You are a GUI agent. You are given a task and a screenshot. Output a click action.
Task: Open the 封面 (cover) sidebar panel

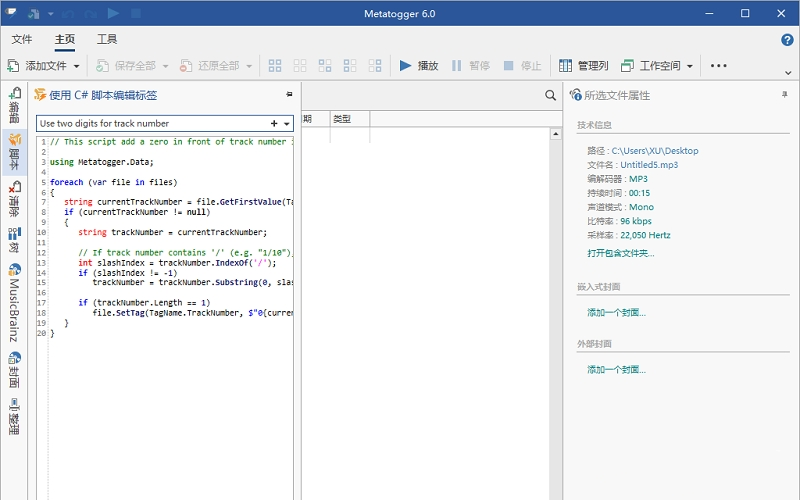14,370
